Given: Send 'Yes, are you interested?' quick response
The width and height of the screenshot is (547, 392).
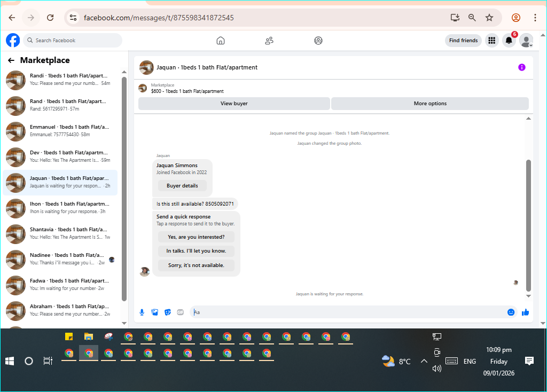Looking at the screenshot, I should tap(196, 237).
